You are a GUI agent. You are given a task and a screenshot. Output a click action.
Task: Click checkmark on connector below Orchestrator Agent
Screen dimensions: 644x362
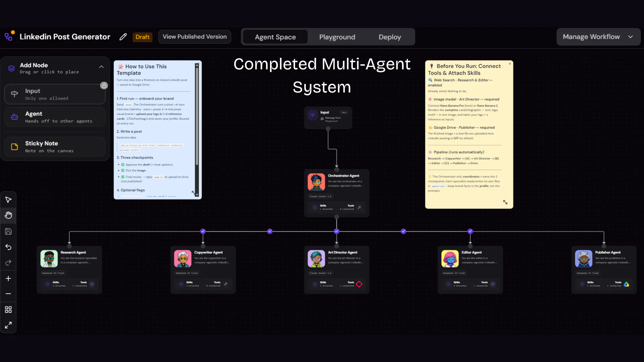pos(337,231)
